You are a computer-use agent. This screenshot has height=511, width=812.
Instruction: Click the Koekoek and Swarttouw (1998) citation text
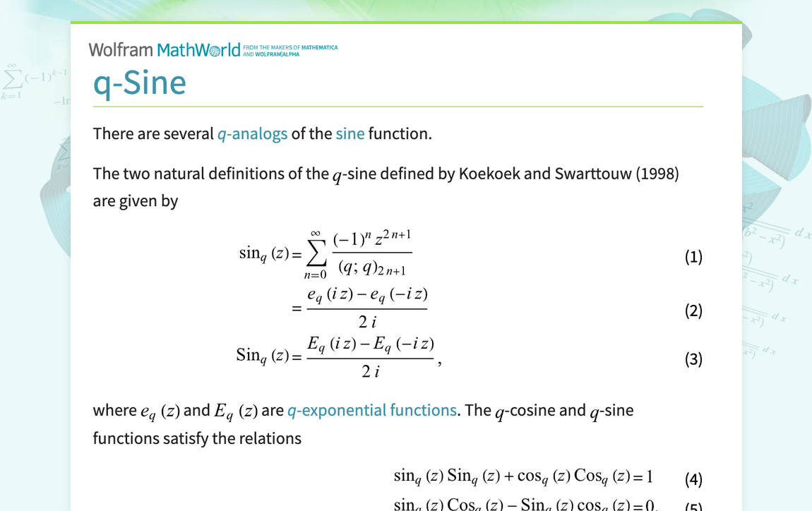568,174
